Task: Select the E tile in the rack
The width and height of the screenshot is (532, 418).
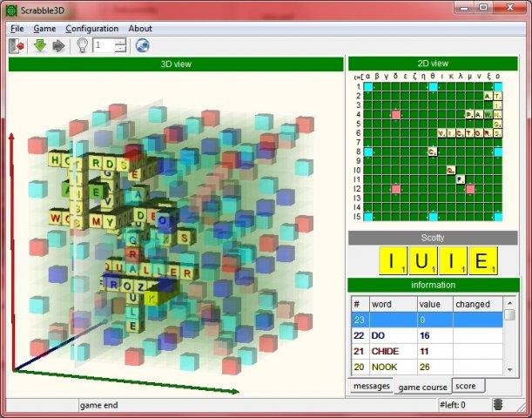Action: [482, 260]
